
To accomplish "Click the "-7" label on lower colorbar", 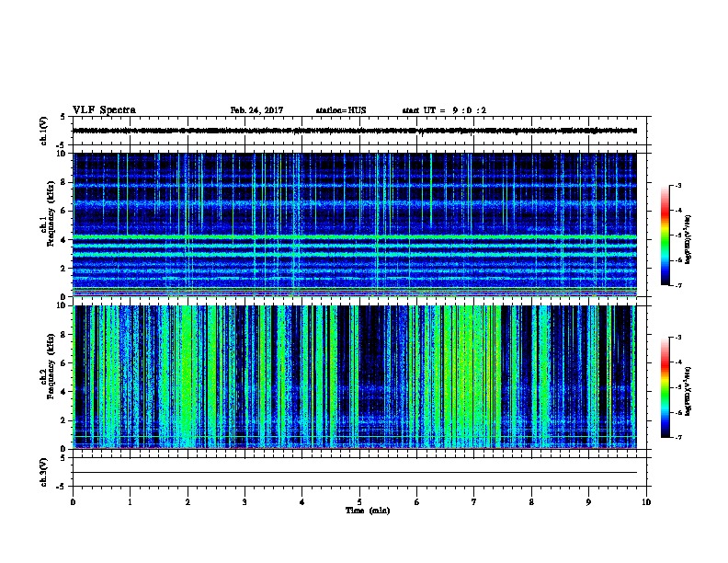I will 677,438.
